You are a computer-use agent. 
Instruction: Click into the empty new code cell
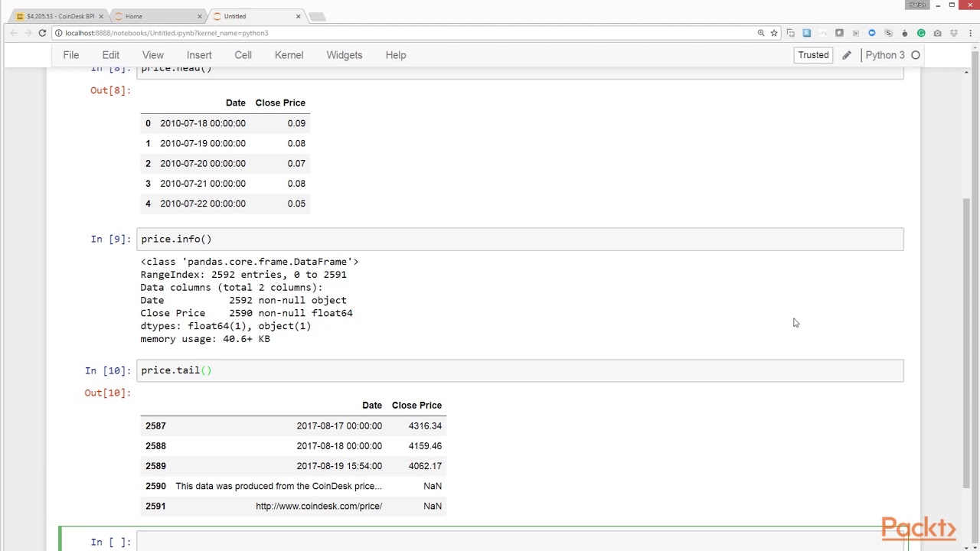(520, 542)
